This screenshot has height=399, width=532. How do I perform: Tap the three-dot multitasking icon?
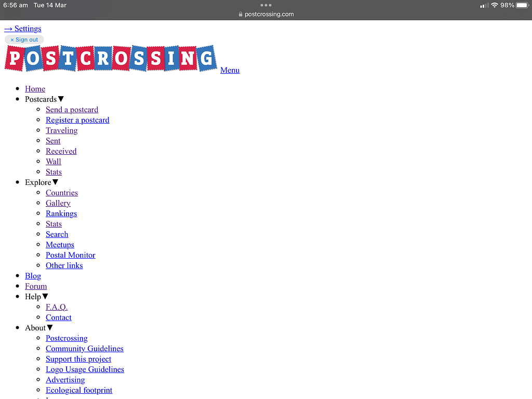pos(266,5)
